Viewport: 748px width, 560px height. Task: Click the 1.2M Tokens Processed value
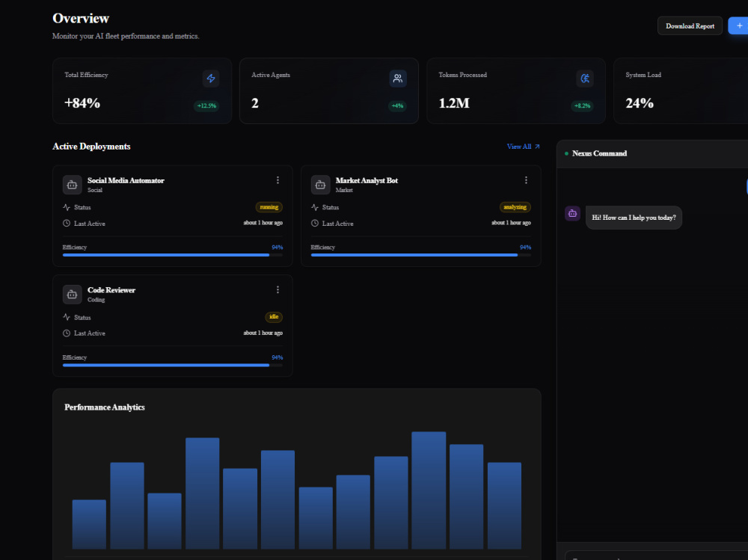click(454, 103)
